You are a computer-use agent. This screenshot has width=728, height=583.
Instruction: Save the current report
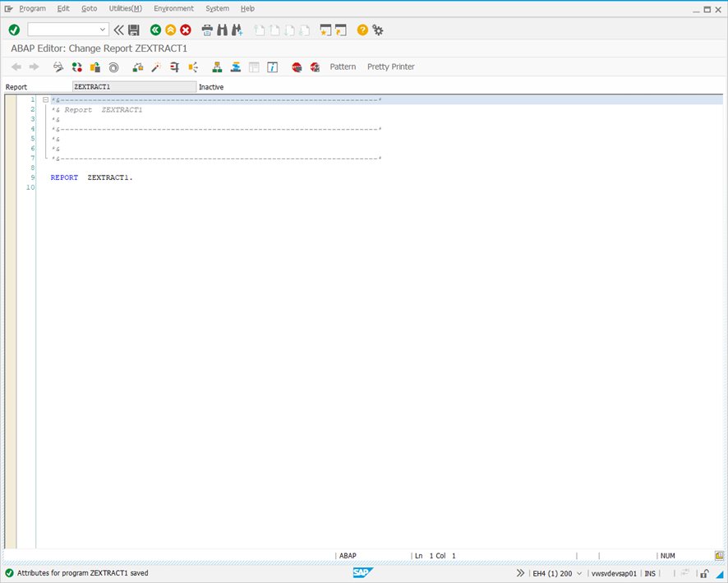click(131, 30)
